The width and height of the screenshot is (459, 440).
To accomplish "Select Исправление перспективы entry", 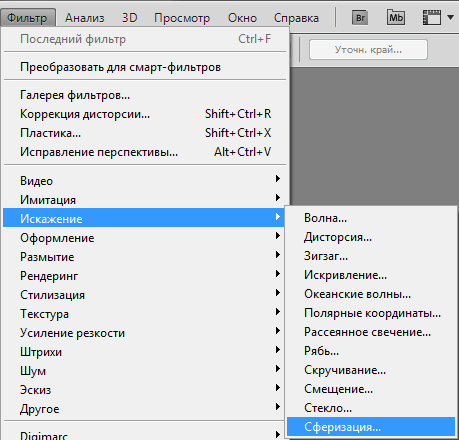I will 145,152.
